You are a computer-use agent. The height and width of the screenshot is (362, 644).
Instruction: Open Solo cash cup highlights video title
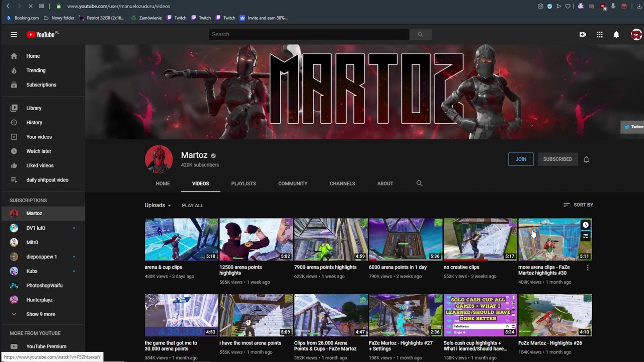coord(475,346)
